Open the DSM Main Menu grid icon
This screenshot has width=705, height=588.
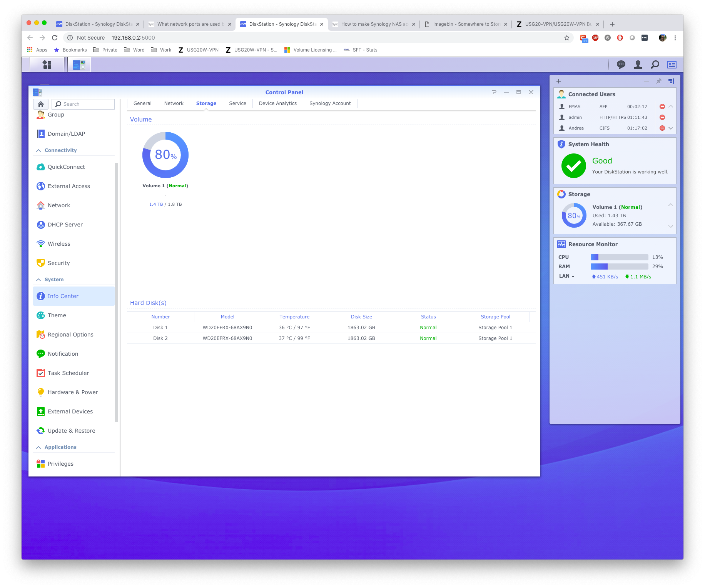tap(47, 65)
